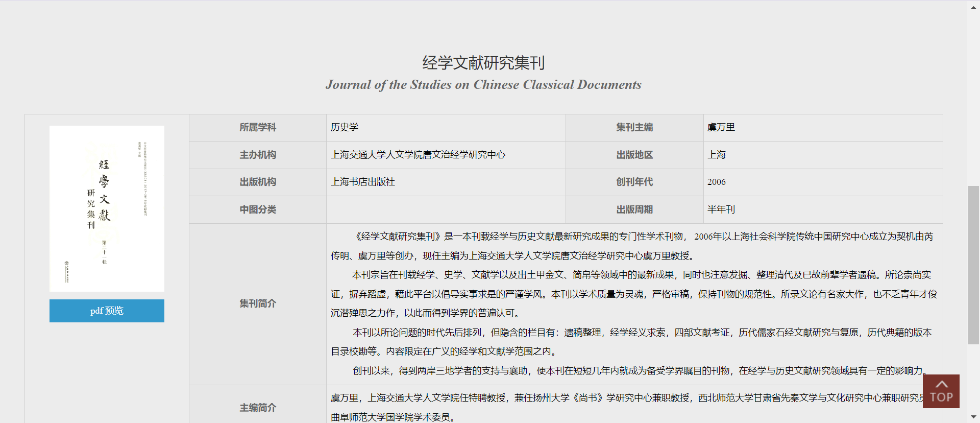Click the pdf 预览 button

coord(107,311)
